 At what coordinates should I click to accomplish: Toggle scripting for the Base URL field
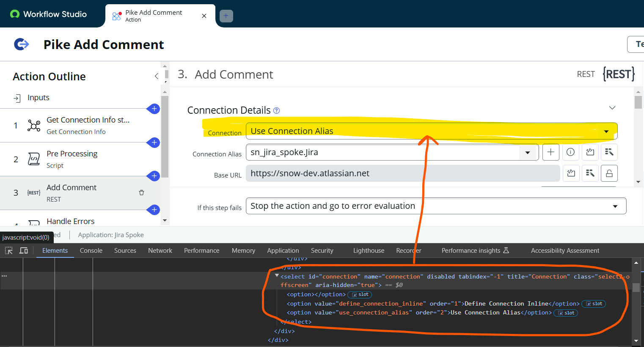point(571,173)
